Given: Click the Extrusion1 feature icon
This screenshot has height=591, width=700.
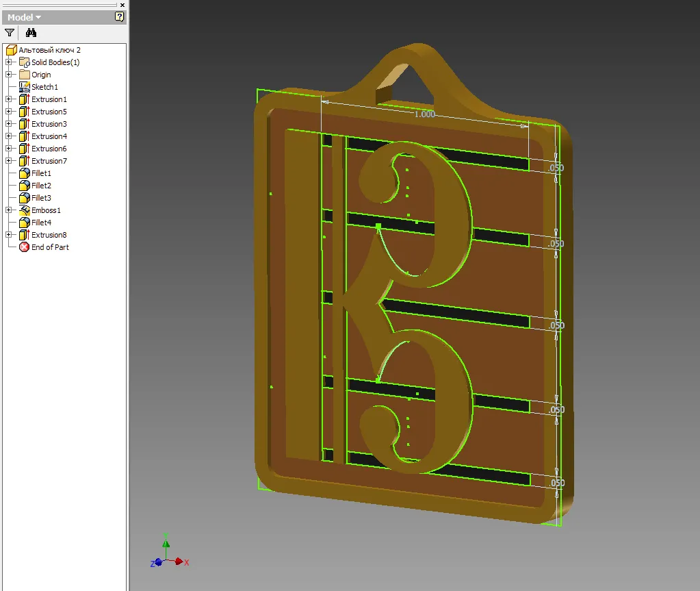Looking at the screenshot, I should click(x=25, y=99).
